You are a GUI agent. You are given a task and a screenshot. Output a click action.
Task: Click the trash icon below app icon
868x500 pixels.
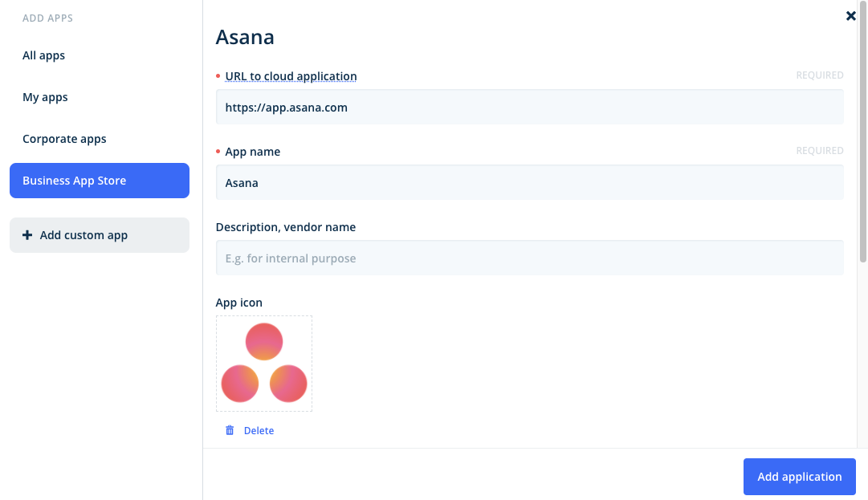pyautogui.click(x=230, y=430)
